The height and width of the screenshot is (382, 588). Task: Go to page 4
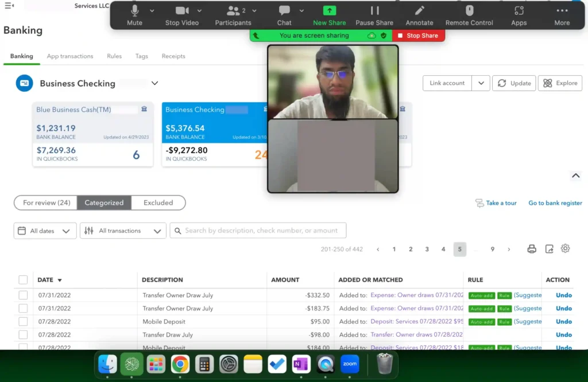click(443, 250)
